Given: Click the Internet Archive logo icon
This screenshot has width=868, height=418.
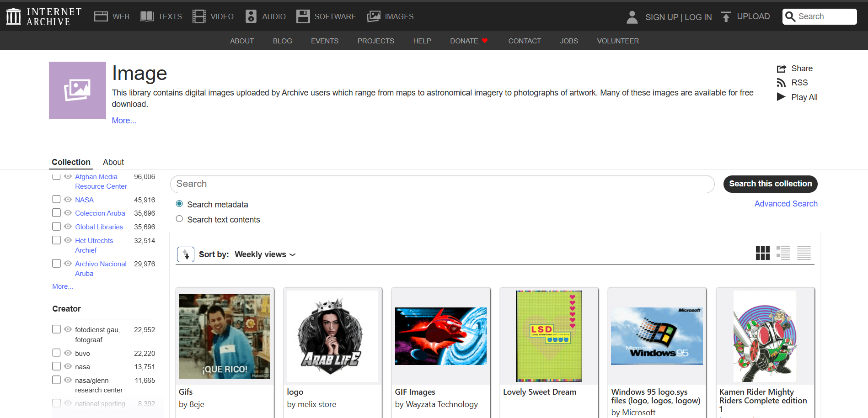Looking at the screenshot, I should pos(13,17).
